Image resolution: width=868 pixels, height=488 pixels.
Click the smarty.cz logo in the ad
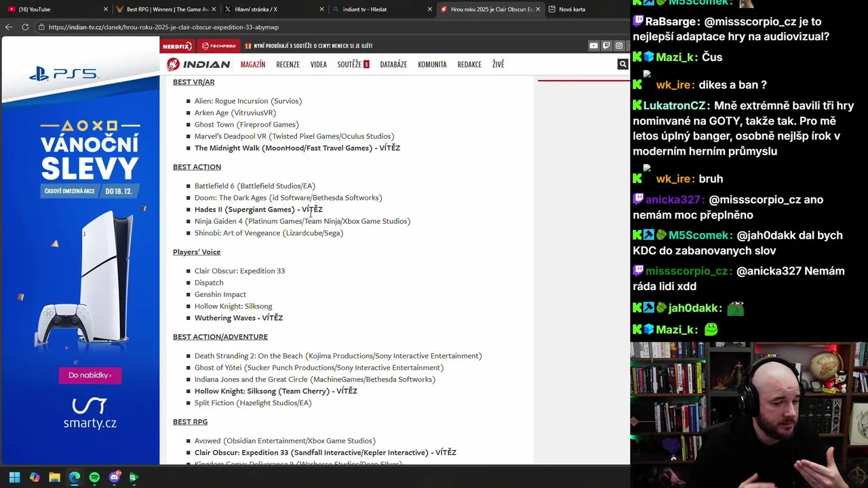click(x=90, y=413)
